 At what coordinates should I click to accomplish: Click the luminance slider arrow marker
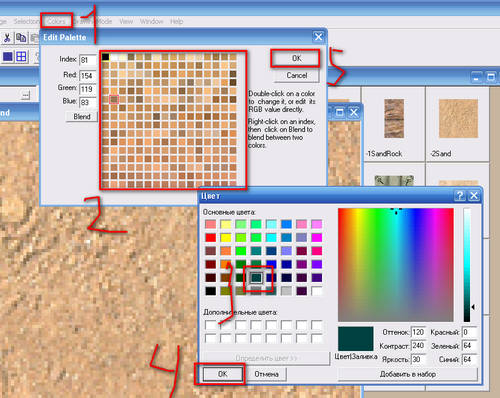pyautogui.click(x=473, y=307)
